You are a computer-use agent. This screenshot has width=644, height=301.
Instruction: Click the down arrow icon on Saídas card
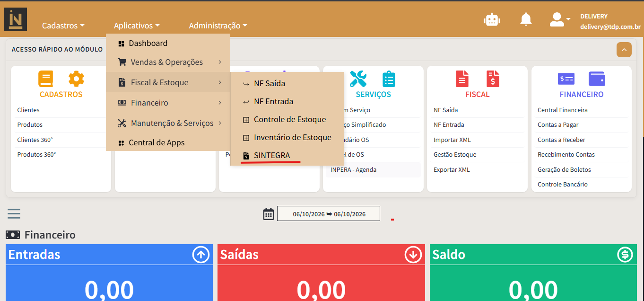click(413, 255)
